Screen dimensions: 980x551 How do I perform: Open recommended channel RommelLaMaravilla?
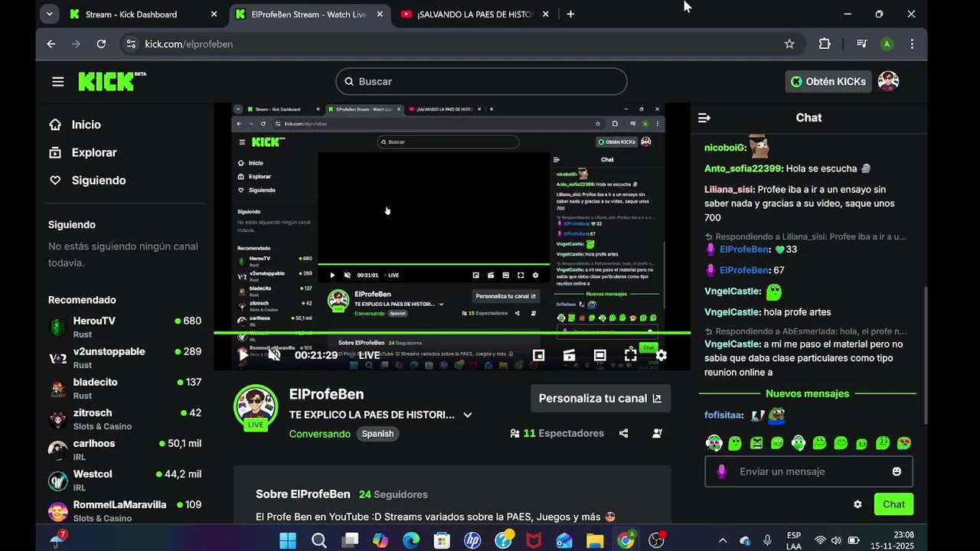pyautogui.click(x=125, y=510)
